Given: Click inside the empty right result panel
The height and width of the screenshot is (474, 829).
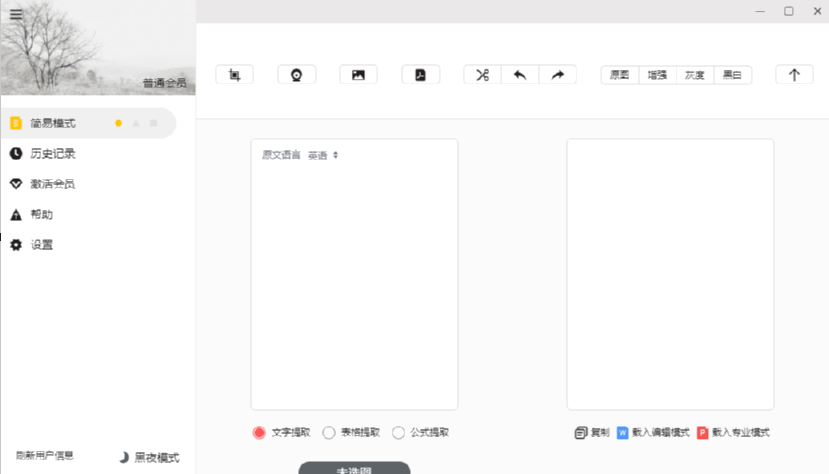Looking at the screenshot, I should [x=670, y=274].
